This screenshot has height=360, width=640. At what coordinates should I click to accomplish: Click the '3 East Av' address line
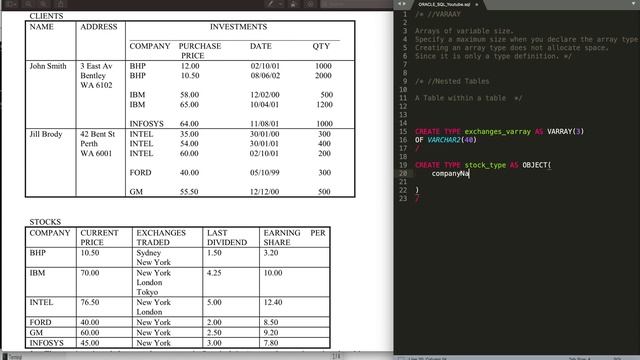pyautogui.click(x=96, y=66)
